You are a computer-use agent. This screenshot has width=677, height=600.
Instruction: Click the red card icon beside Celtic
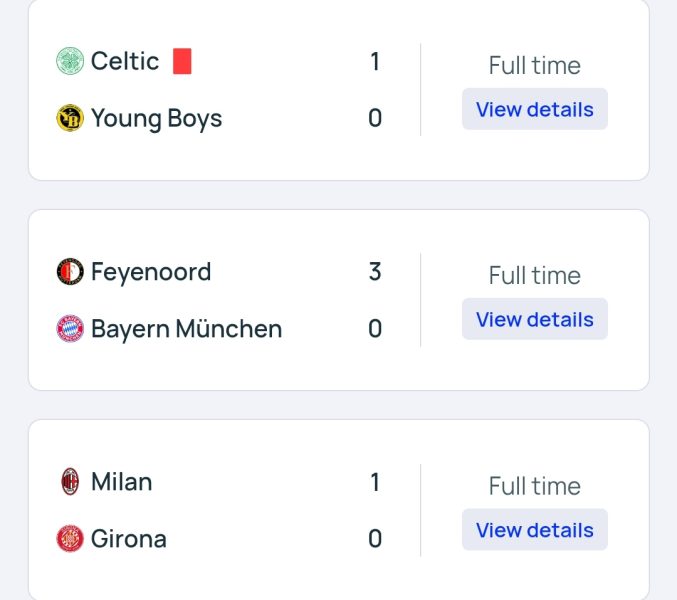click(182, 61)
